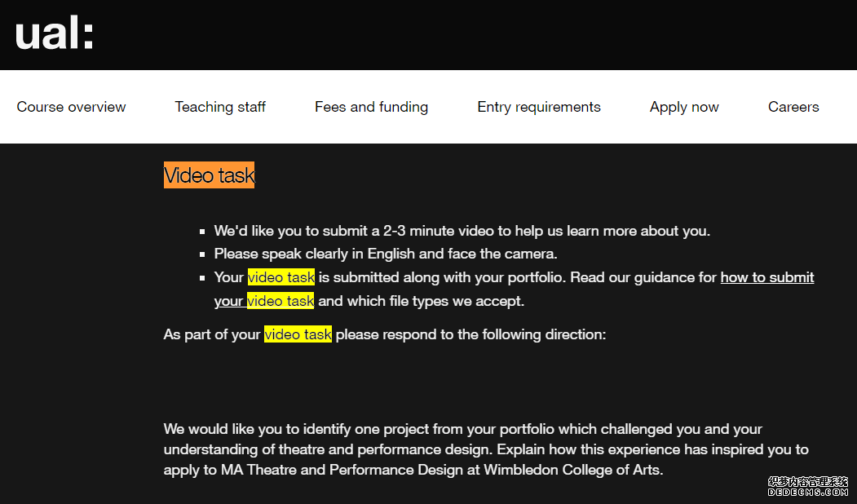Click the bullet about a 2-3 minute video
Image resolution: width=857 pixels, height=504 pixels.
[x=462, y=231]
